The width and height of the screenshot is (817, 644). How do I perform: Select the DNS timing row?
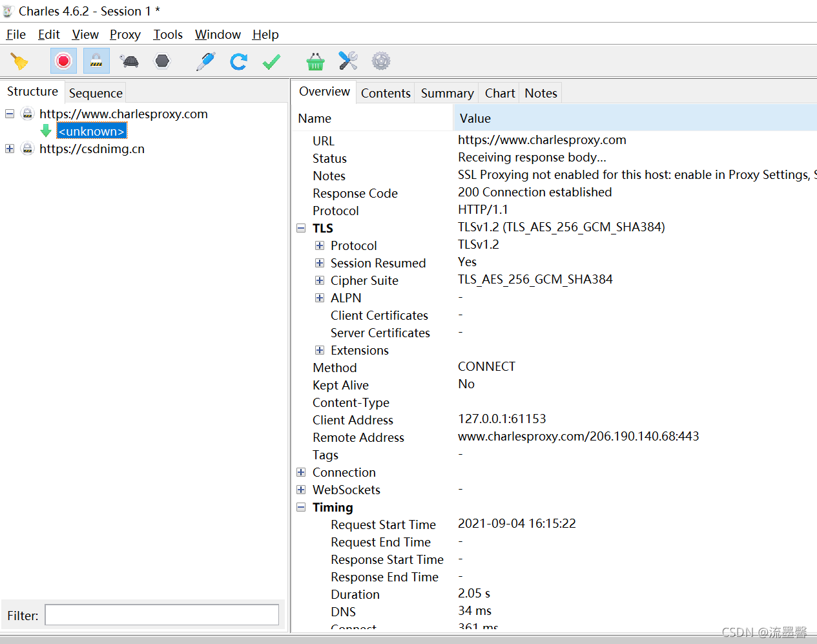click(x=555, y=612)
